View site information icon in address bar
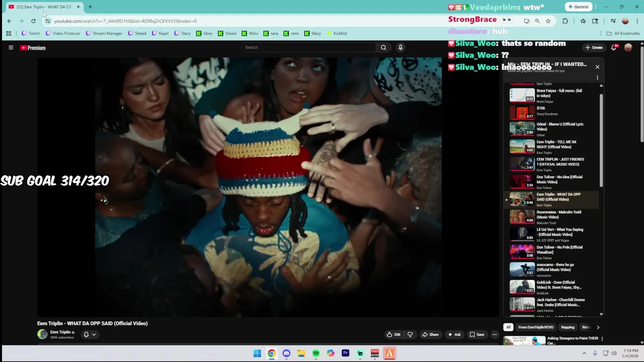The width and height of the screenshot is (644, 362). coord(48,21)
